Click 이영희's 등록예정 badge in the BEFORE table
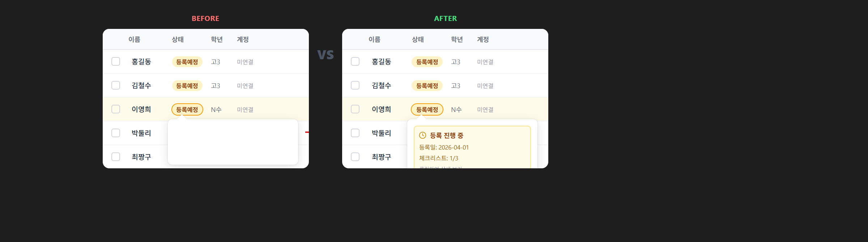Image resolution: width=868 pixels, height=242 pixels. pyautogui.click(x=187, y=109)
